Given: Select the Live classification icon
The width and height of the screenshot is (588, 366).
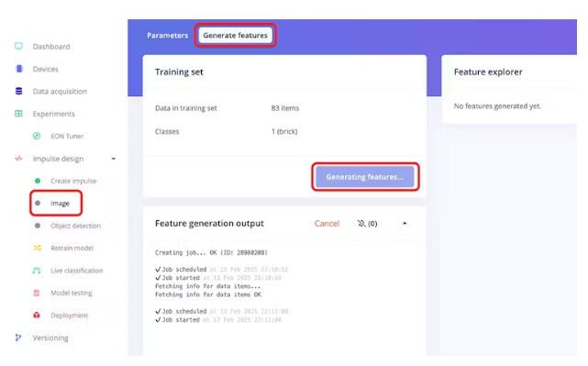Looking at the screenshot, I should tap(37, 271).
